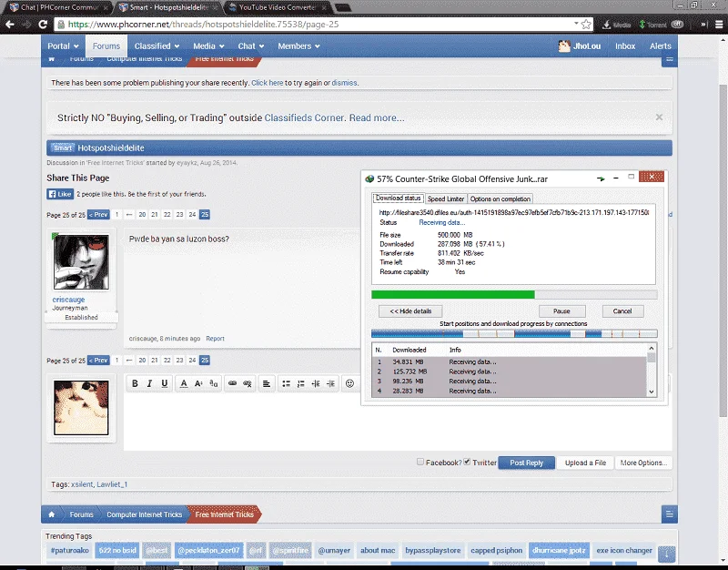
Task: Bookmark this page with the star icon
Action: (586, 25)
